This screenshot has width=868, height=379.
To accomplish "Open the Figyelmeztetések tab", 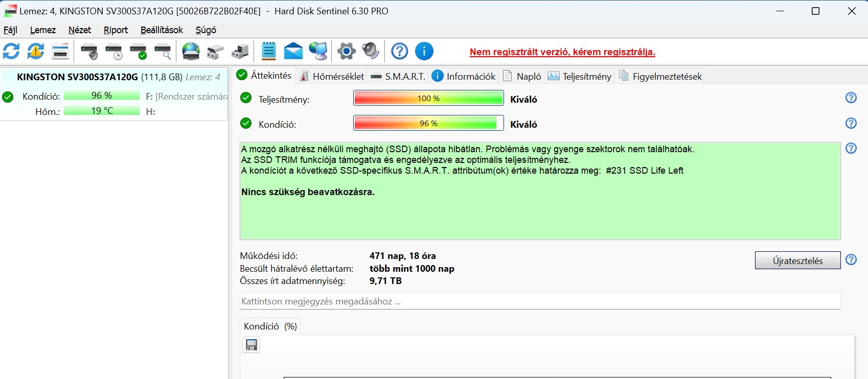I will tap(660, 76).
